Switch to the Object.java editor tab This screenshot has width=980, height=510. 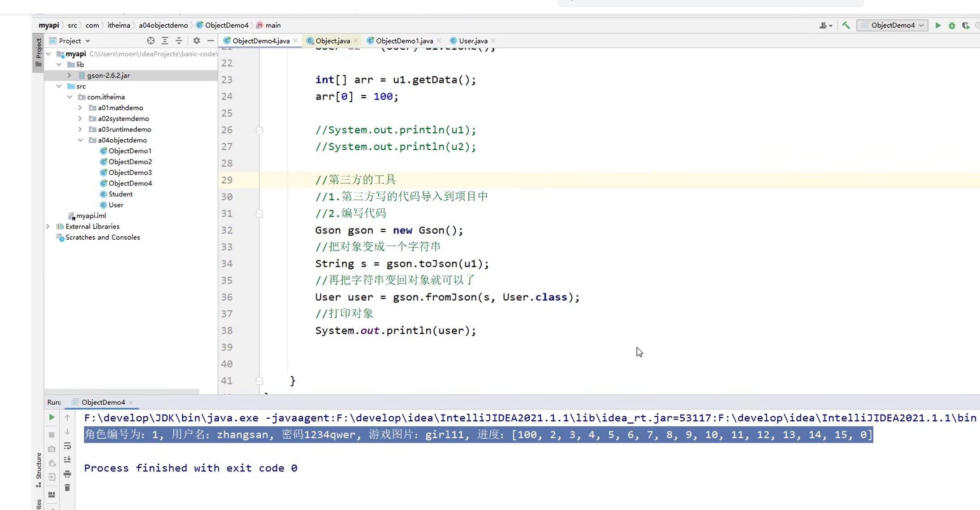pos(332,41)
